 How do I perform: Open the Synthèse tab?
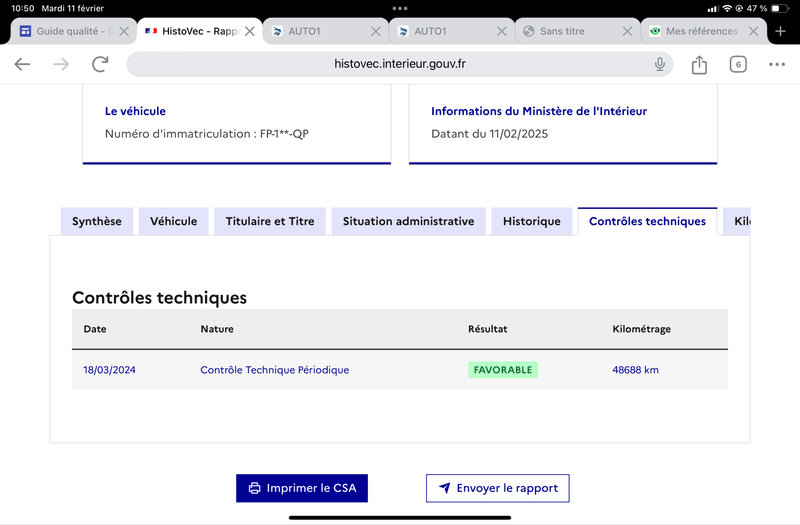(x=97, y=221)
